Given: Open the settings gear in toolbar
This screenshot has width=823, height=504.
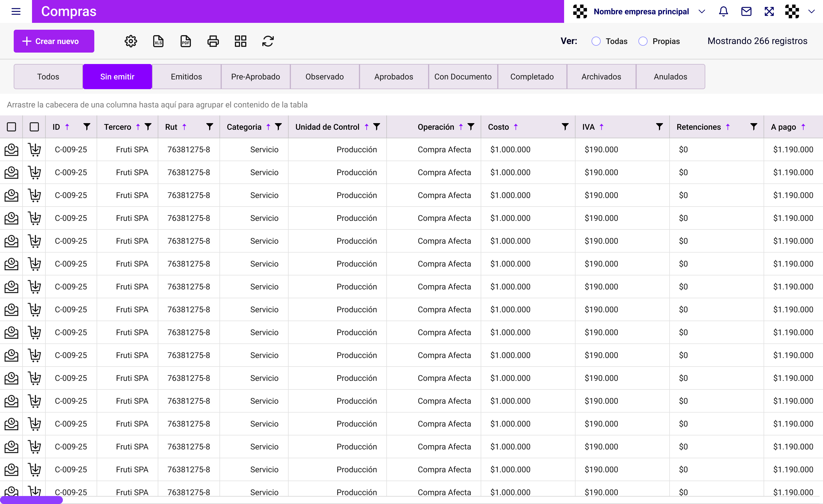Looking at the screenshot, I should (131, 41).
